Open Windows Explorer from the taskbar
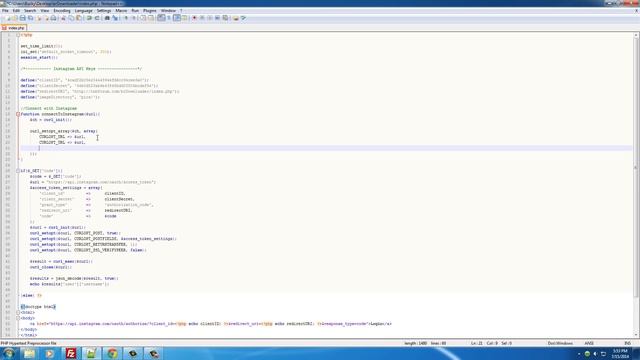The height and width of the screenshot is (360, 640). 29,353
